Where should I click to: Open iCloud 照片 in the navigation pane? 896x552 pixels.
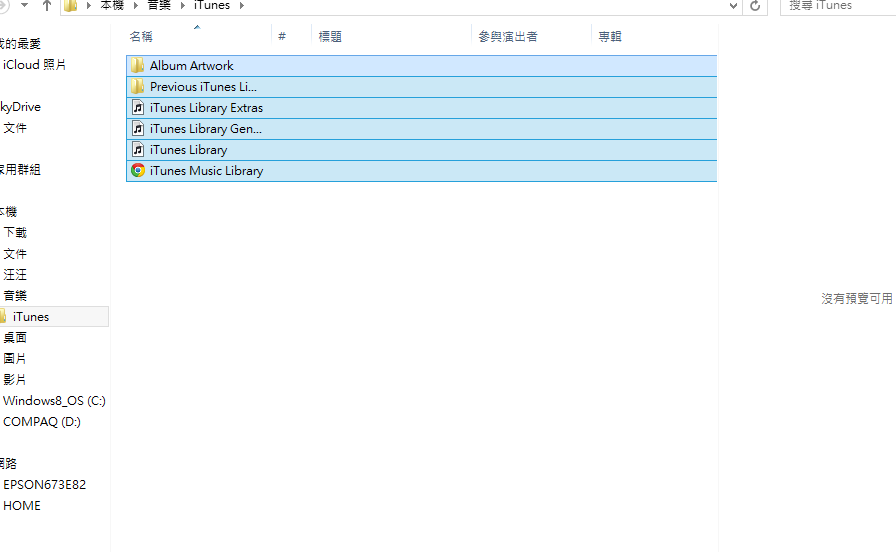tap(34, 65)
